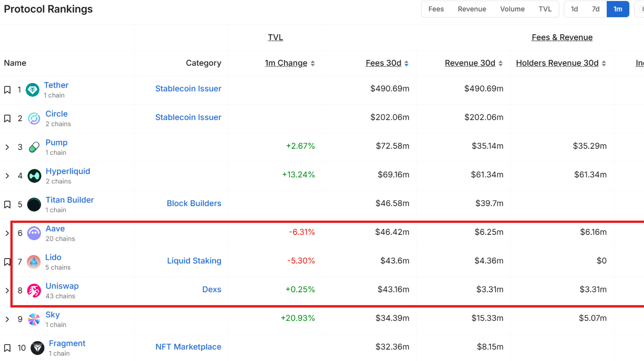Click the 1m Change column header
Screen dimensions: 644x361
coord(286,63)
